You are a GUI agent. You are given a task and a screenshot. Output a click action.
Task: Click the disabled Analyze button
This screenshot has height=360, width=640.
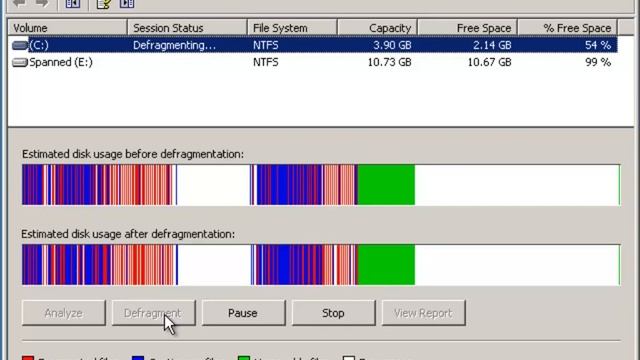tap(63, 313)
